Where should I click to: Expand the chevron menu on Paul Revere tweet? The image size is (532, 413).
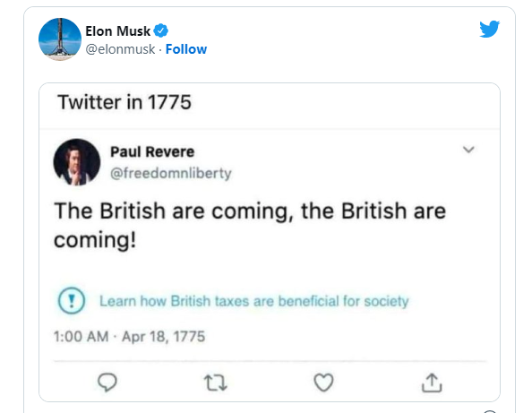(x=468, y=150)
